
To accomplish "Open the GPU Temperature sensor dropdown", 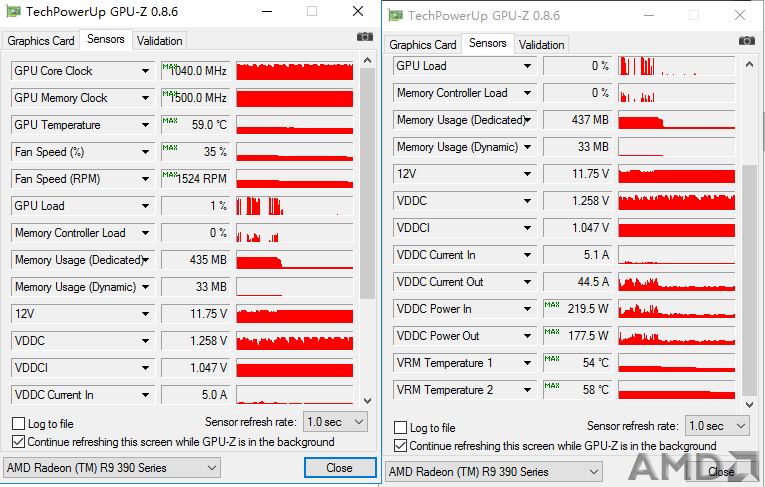I will click(x=145, y=125).
